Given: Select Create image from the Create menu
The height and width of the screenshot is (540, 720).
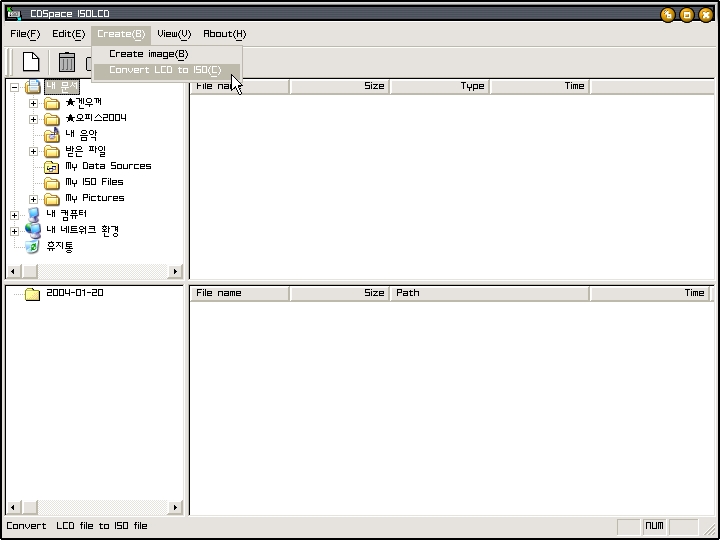Looking at the screenshot, I should click(148, 54).
